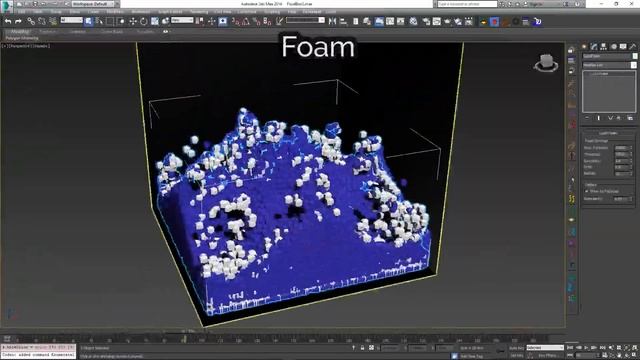The width and height of the screenshot is (640, 360).
Task: Open the Graph Editors menu
Action: coord(170,12)
